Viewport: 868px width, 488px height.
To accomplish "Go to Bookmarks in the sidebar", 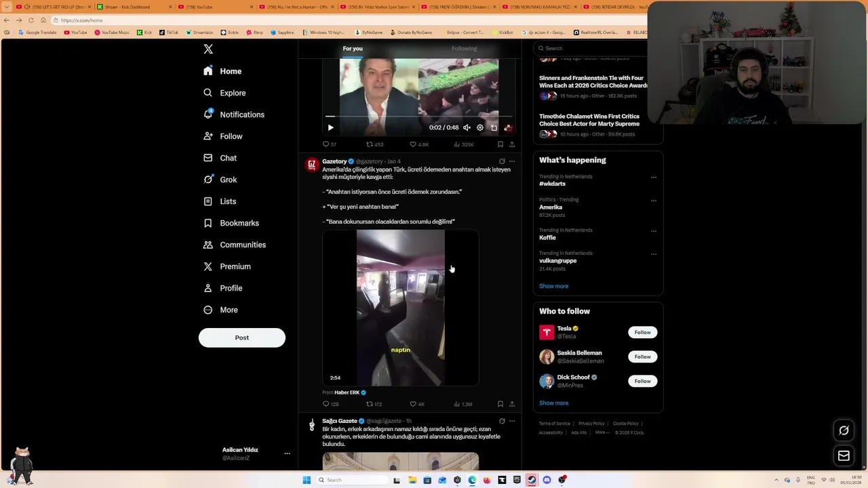I will tap(231, 223).
